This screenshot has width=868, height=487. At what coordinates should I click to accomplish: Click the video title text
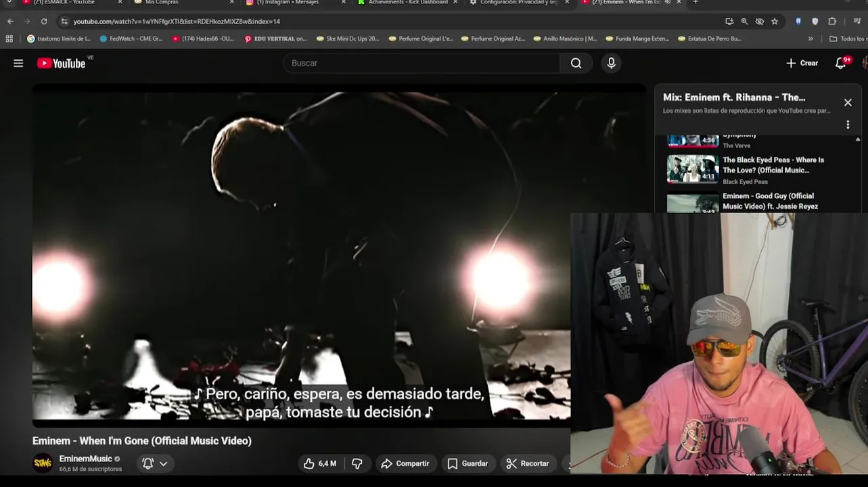142,441
